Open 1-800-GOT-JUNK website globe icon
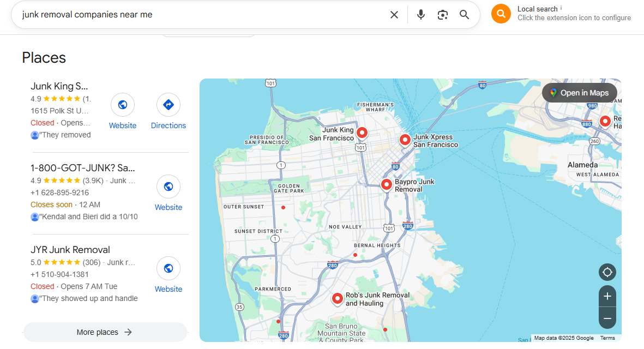644x349 pixels. (x=168, y=186)
